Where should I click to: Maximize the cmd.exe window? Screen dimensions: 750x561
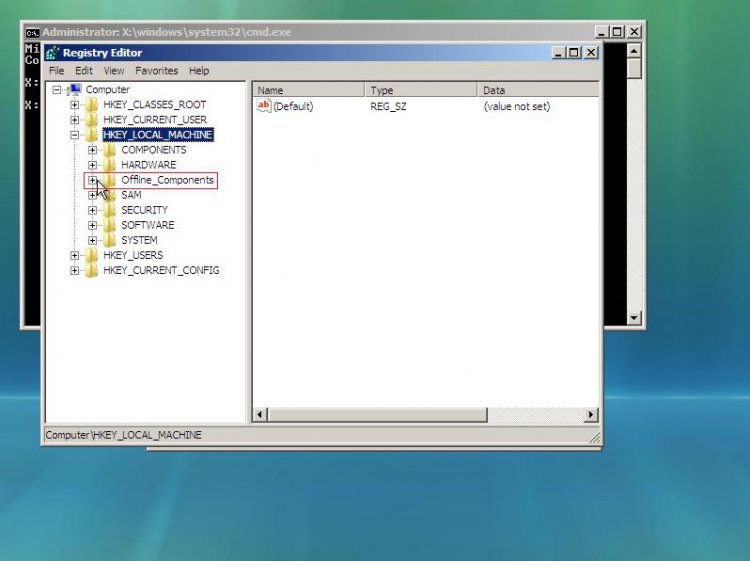tap(617, 32)
